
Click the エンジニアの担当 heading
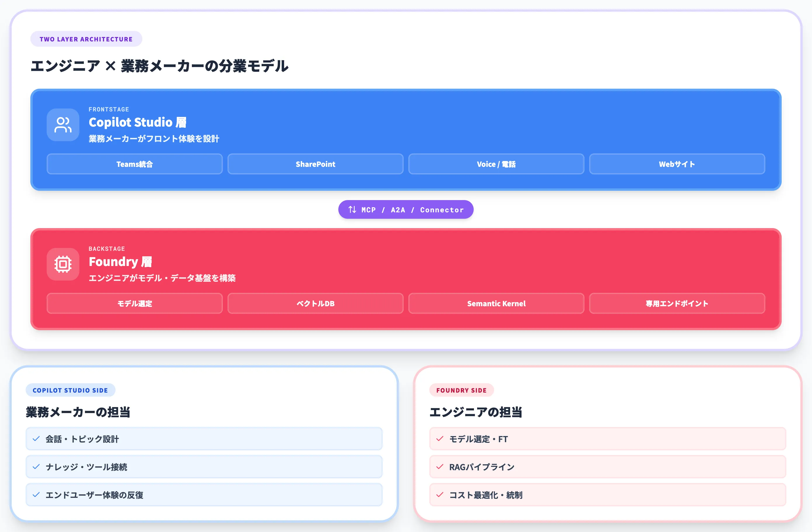(x=476, y=412)
